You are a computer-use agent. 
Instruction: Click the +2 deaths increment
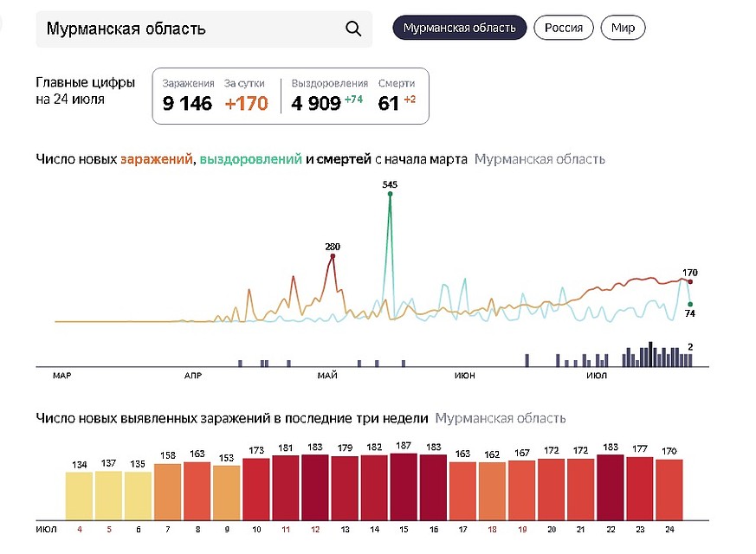point(410,100)
